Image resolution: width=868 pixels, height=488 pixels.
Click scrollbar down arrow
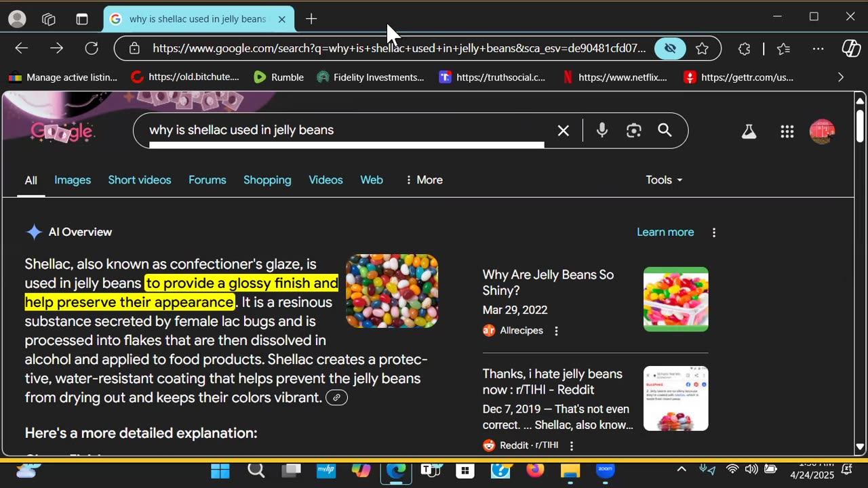click(860, 447)
